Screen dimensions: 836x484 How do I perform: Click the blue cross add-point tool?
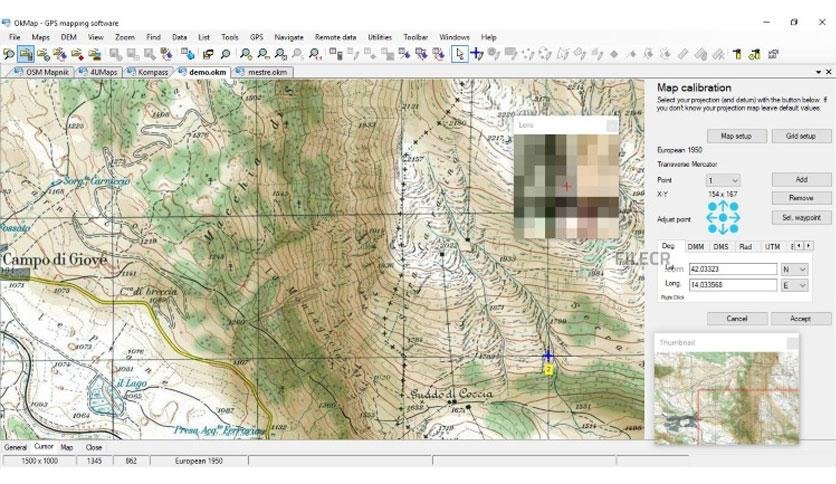tap(477, 54)
